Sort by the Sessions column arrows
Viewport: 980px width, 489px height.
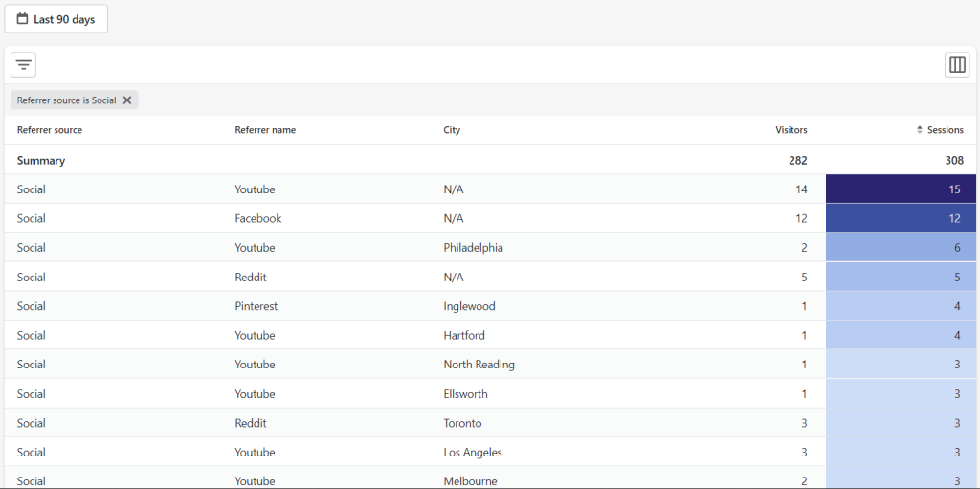[920, 130]
